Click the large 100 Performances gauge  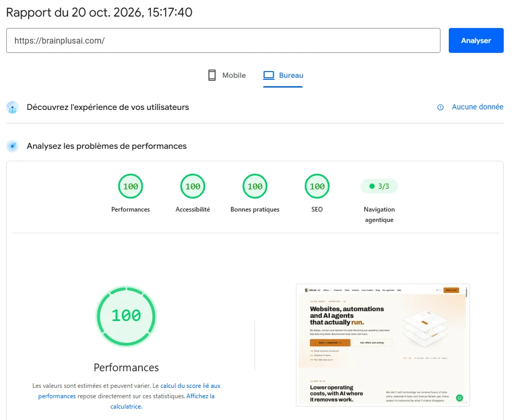[126, 316]
